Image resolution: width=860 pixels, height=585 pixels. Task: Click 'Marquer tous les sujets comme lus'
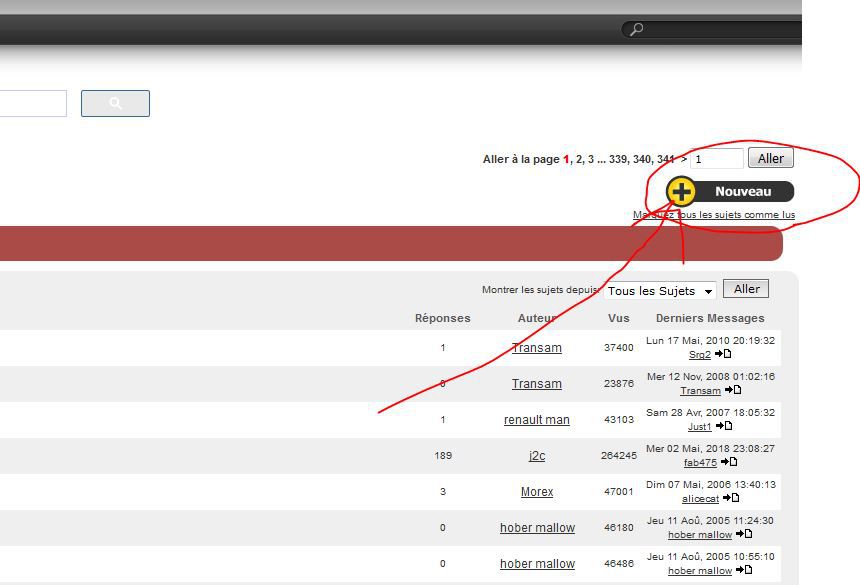[x=714, y=215]
